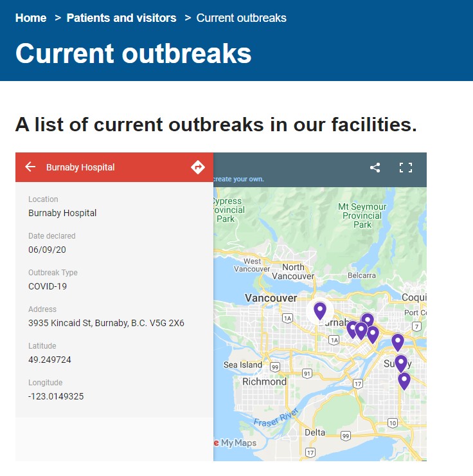The width and height of the screenshot is (473, 476).
Task: Click the back arrow beside Burnaby Hospital
Action: point(30,167)
